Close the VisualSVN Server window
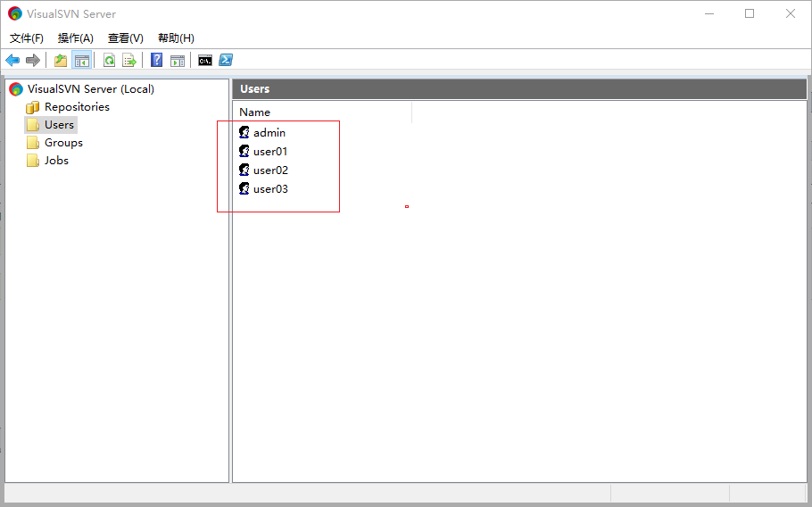Screen dimensions: 812x507 click(x=791, y=14)
